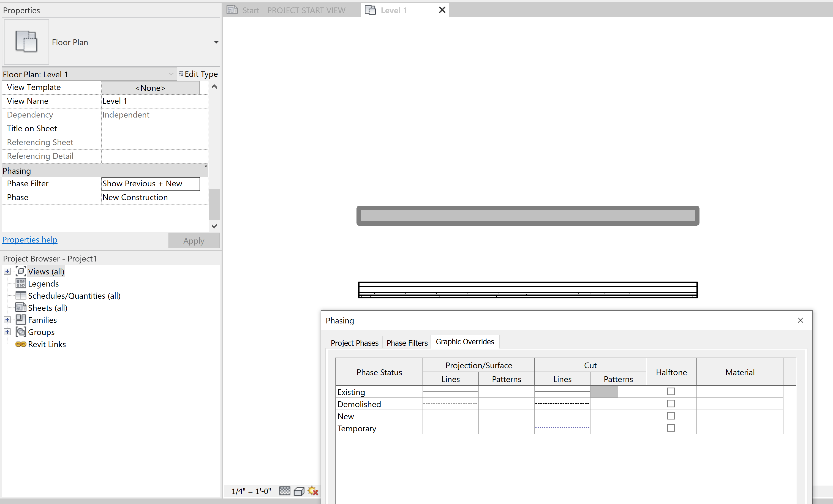The width and height of the screenshot is (833, 504).
Task: Toggle Halftone checkbox for Temporary status
Action: coord(671,428)
